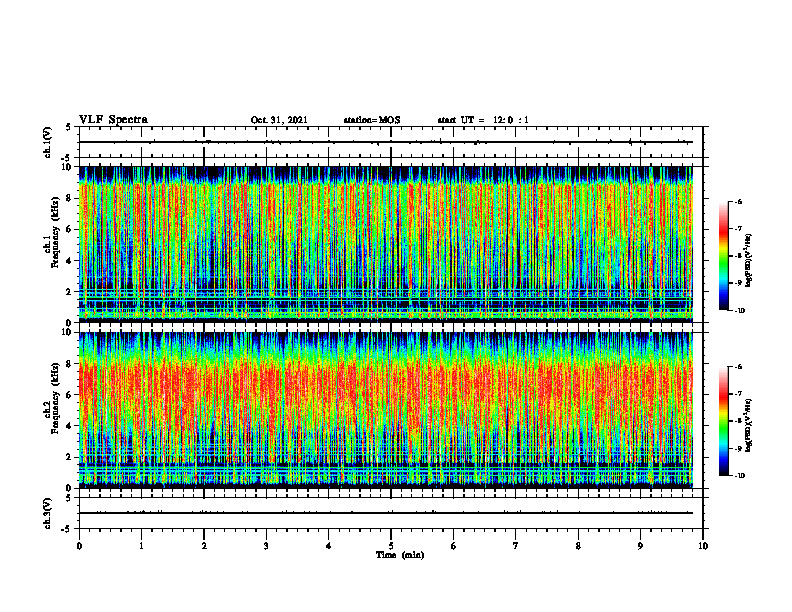Click the "-6" label on the ch.1 color bar

(x=738, y=201)
